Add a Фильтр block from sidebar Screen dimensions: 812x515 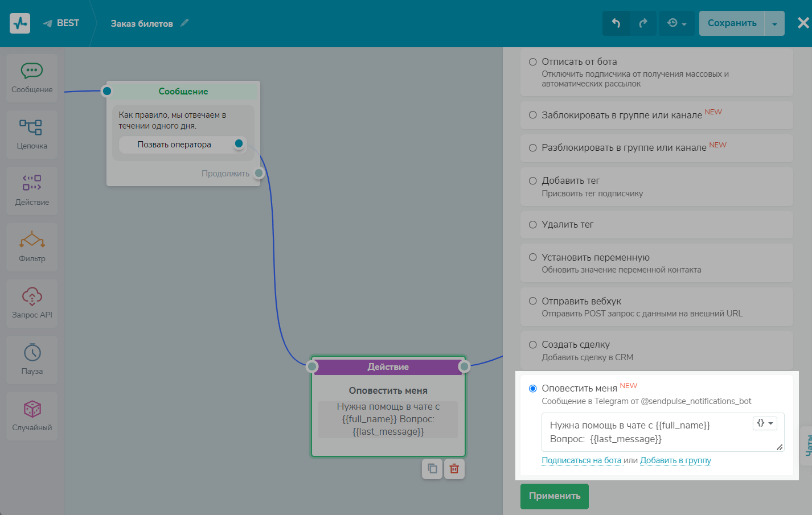pyautogui.click(x=32, y=247)
